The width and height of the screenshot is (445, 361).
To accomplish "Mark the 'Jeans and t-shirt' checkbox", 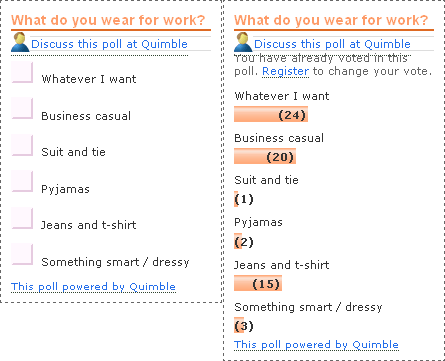I will [22, 218].
